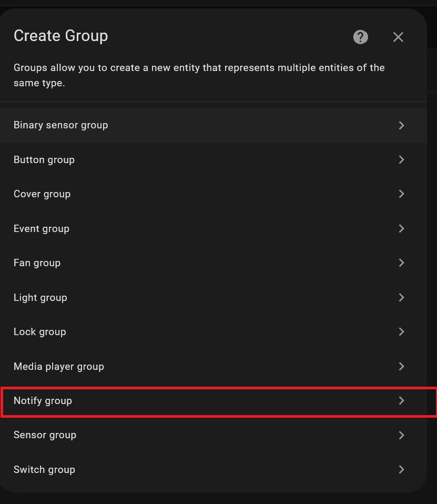Pick the Fan group entry

point(37,263)
